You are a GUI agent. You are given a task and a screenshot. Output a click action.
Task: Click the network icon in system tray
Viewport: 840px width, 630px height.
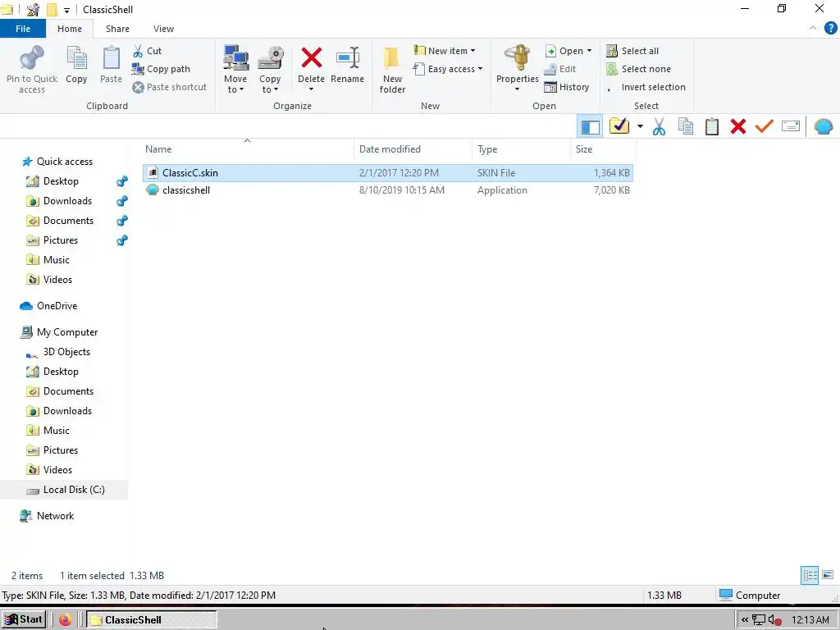pos(759,620)
